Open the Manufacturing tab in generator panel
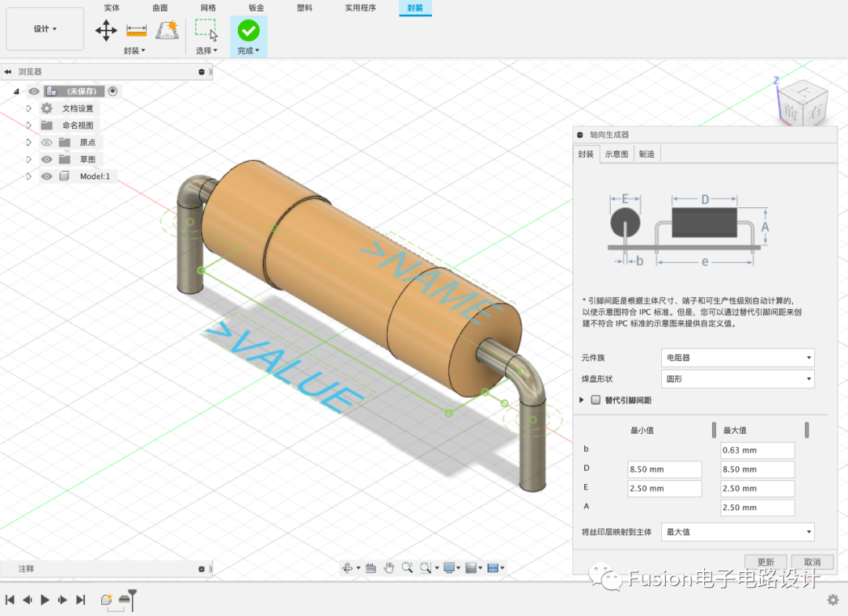848x616 pixels. coord(647,154)
